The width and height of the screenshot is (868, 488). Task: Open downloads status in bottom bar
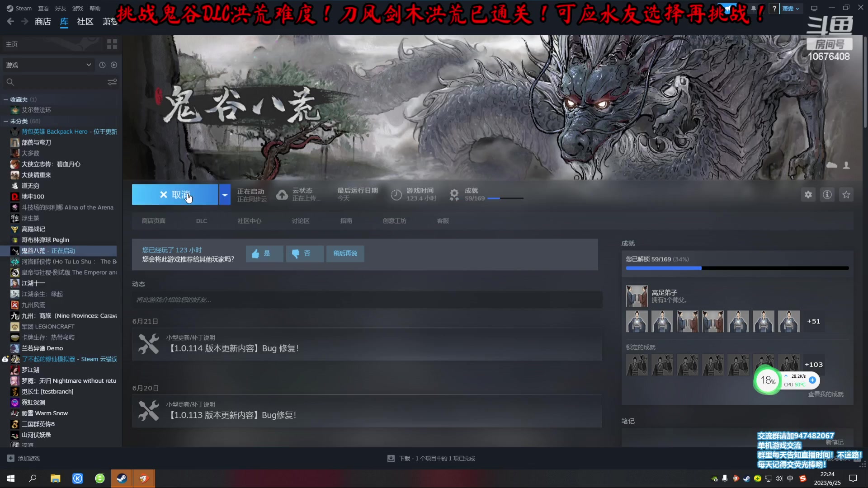tap(432, 459)
